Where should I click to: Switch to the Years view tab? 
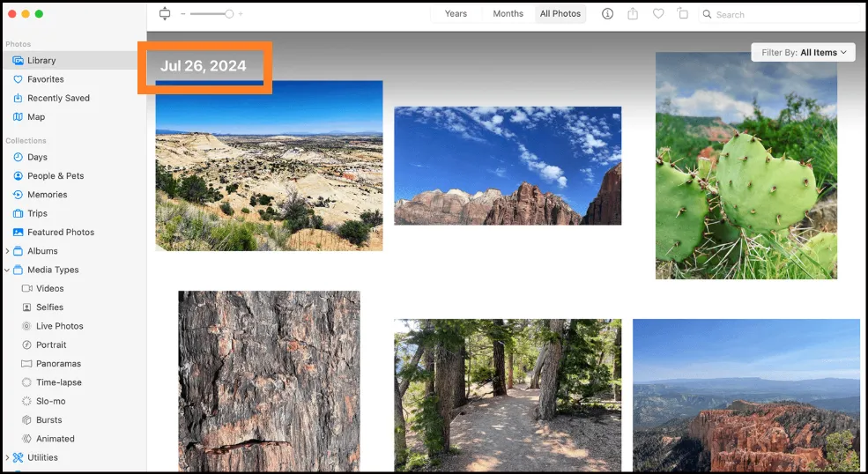(456, 14)
